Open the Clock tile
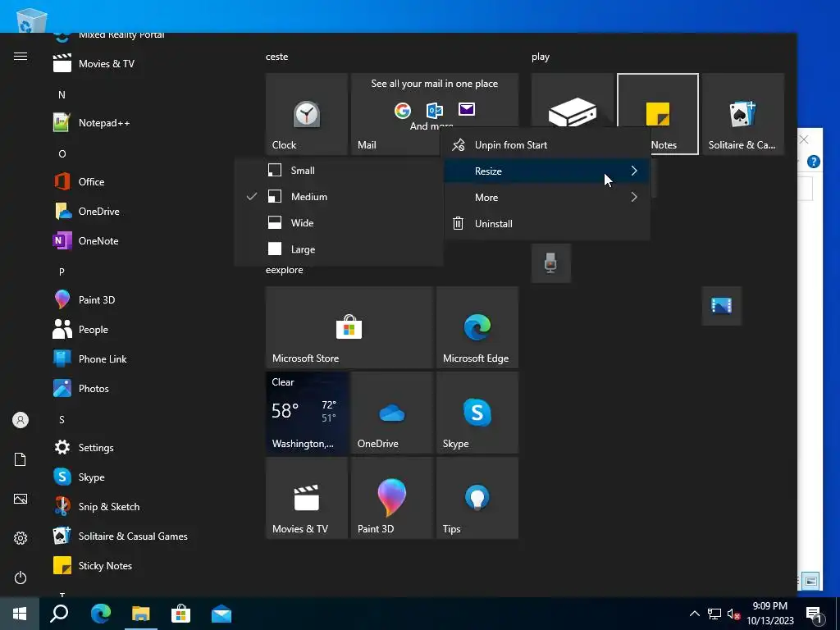 pos(307,114)
